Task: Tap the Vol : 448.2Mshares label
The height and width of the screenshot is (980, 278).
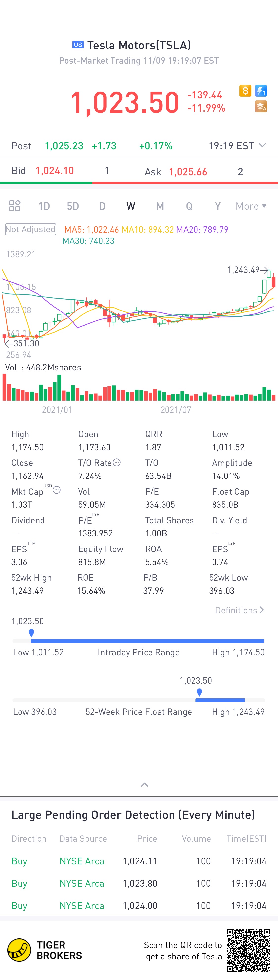Action: 43,367
